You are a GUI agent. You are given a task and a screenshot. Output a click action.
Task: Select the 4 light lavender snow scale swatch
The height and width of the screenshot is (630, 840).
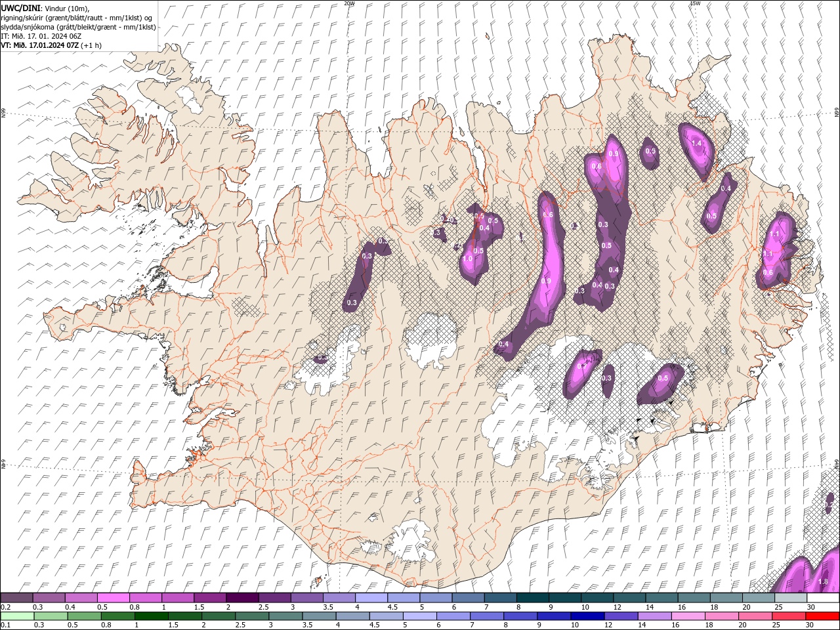point(371,598)
